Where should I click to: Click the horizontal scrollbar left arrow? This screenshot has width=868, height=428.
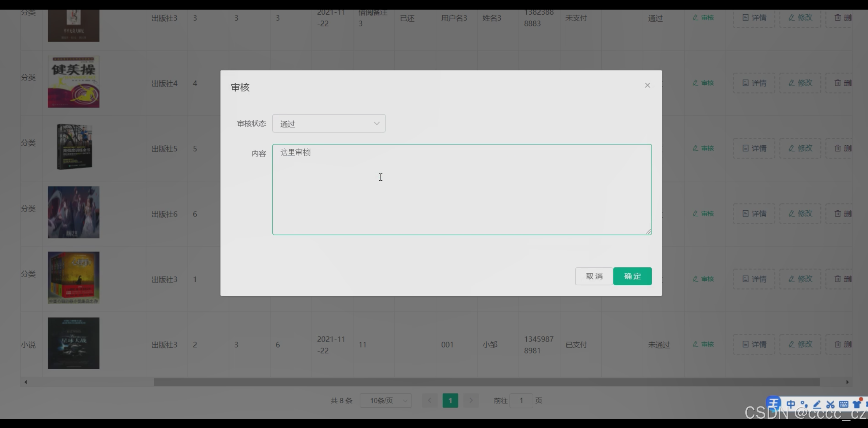(x=26, y=382)
